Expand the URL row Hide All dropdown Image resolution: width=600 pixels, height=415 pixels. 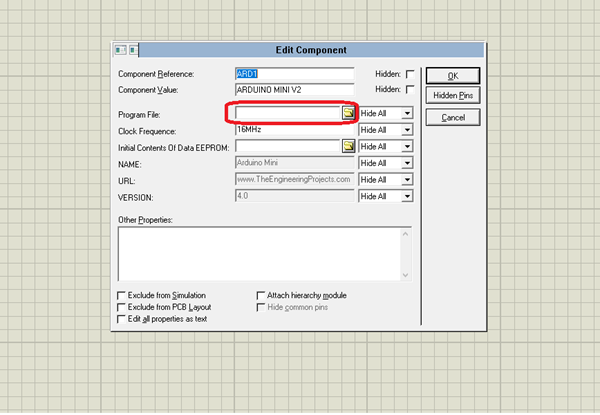point(407,180)
